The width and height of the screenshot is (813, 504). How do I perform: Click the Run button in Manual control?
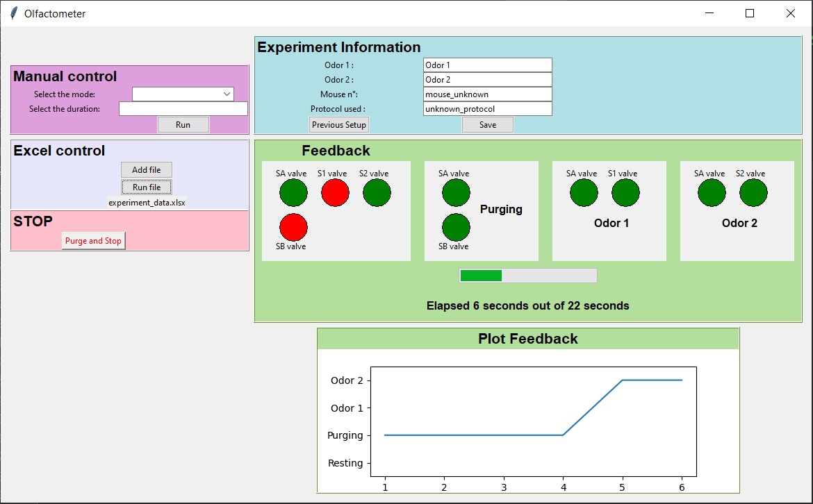tap(183, 125)
